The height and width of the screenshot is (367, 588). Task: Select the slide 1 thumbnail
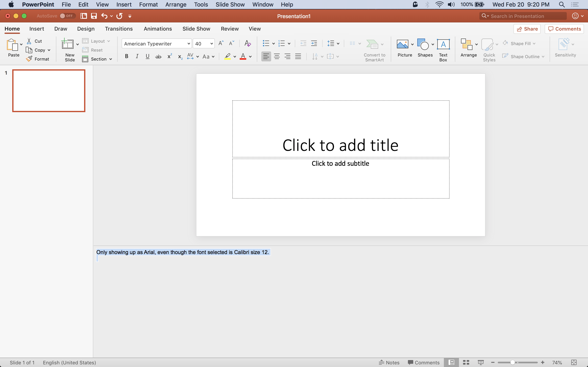tap(49, 91)
